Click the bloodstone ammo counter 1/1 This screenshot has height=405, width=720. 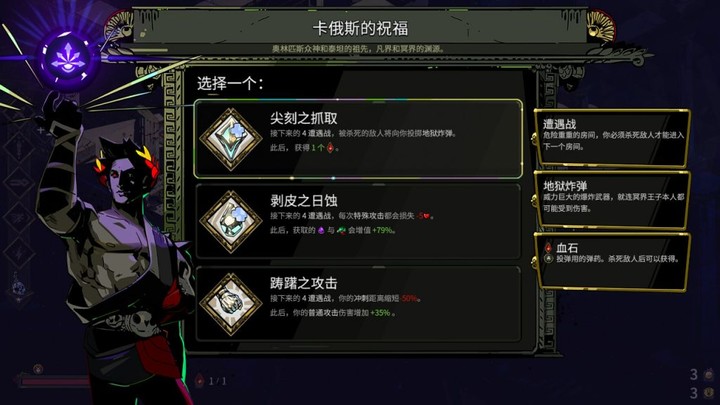(x=212, y=381)
